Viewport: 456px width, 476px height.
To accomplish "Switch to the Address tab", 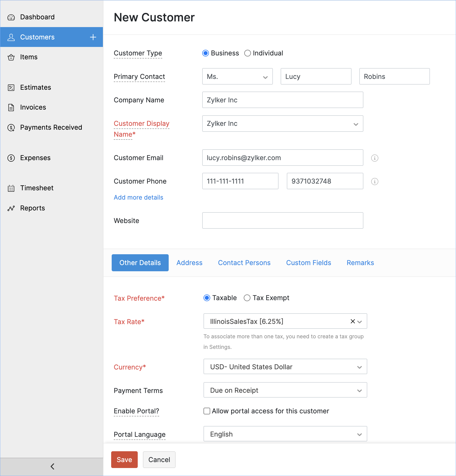I will (189, 263).
